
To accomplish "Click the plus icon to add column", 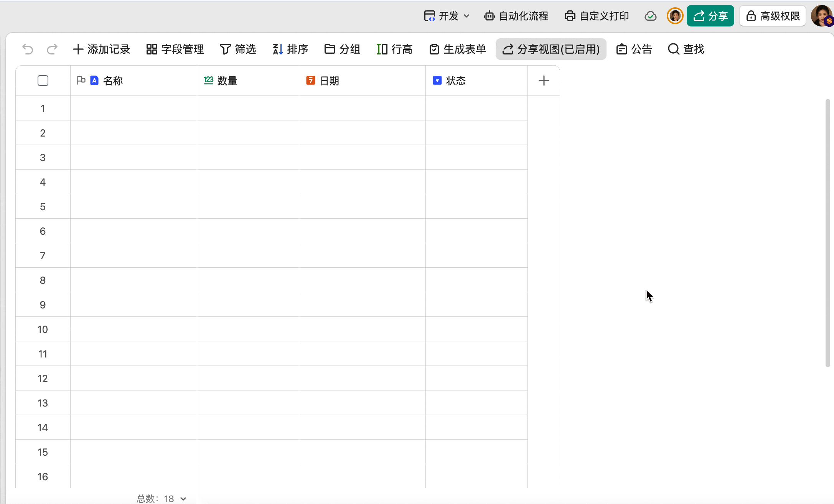I will tap(544, 81).
